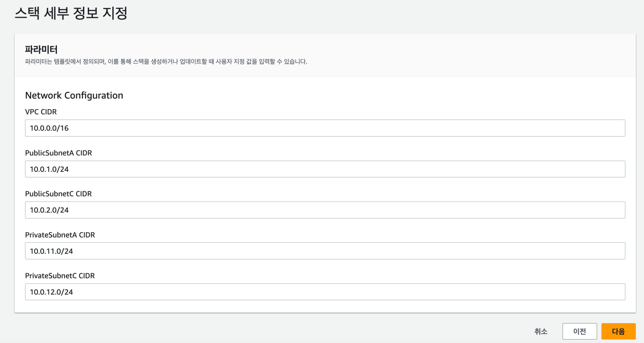Click the 10.0.11.0/24 value text
The height and width of the screenshot is (343, 644).
click(x=51, y=251)
